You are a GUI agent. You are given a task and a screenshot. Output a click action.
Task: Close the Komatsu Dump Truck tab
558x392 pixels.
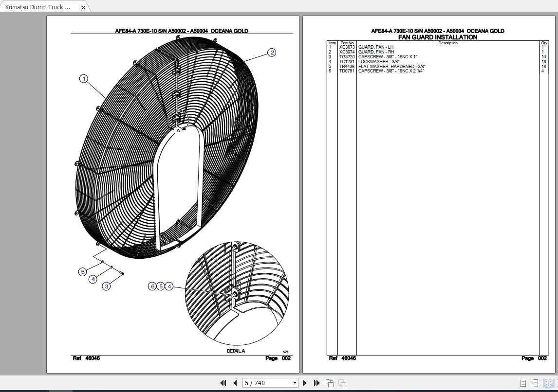point(83,7)
